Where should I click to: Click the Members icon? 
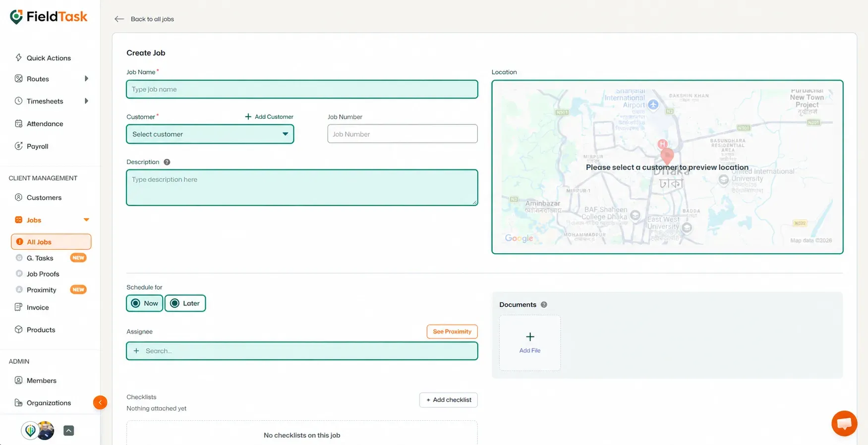click(x=18, y=381)
